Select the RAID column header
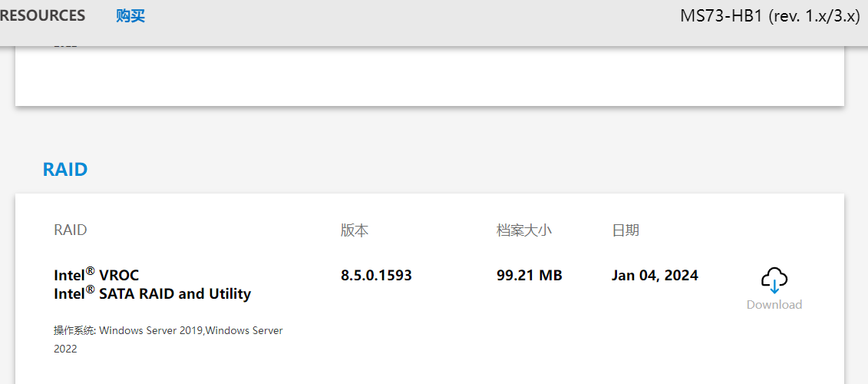This screenshot has height=384, width=868. point(71,230)
